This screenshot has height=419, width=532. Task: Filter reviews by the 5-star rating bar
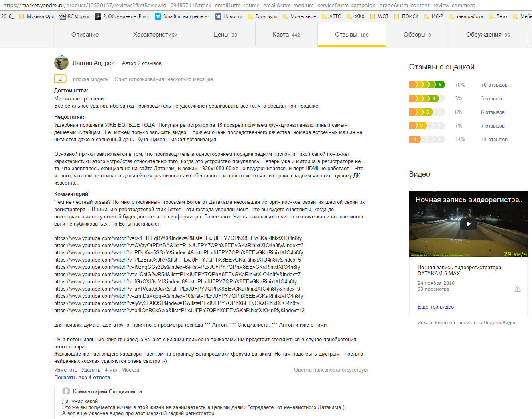click(x=427, y=85)
